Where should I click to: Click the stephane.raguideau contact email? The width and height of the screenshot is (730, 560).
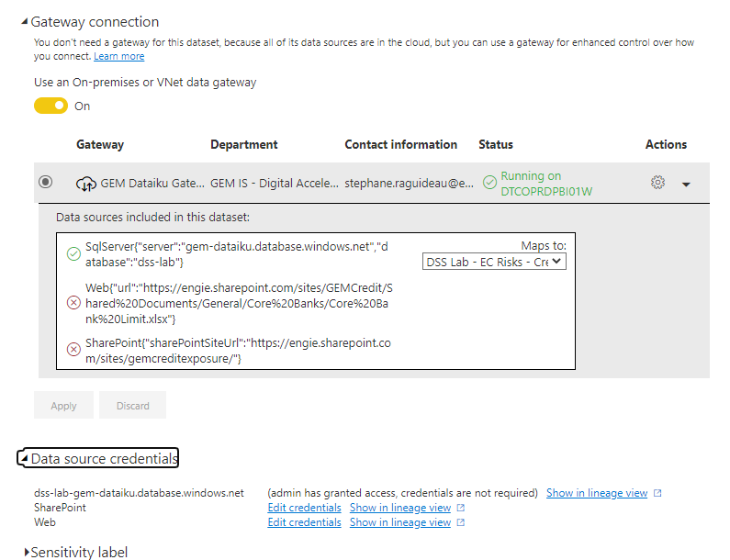coord(409,184)
